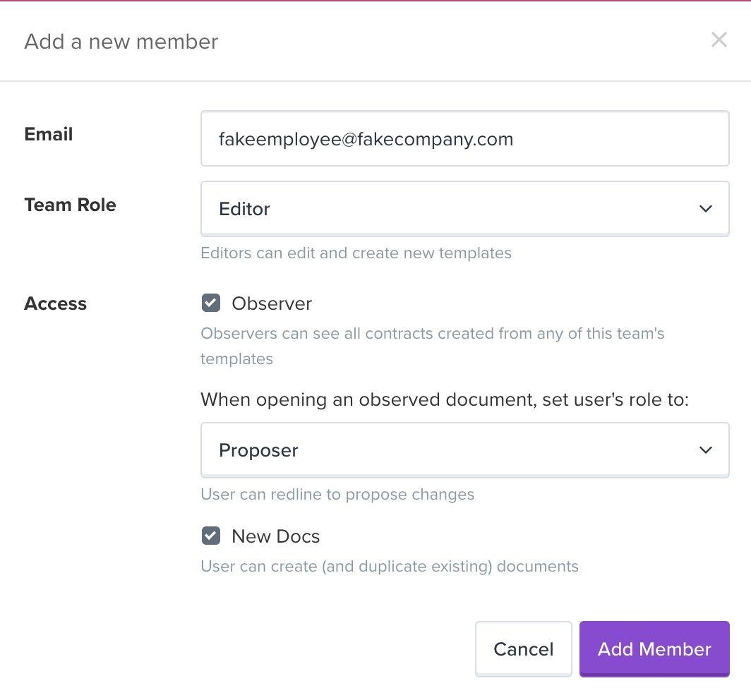The width and height of the screenshot is (751, 700).
Task: Click the bold Team Role label
Action: tap(70, 205)
